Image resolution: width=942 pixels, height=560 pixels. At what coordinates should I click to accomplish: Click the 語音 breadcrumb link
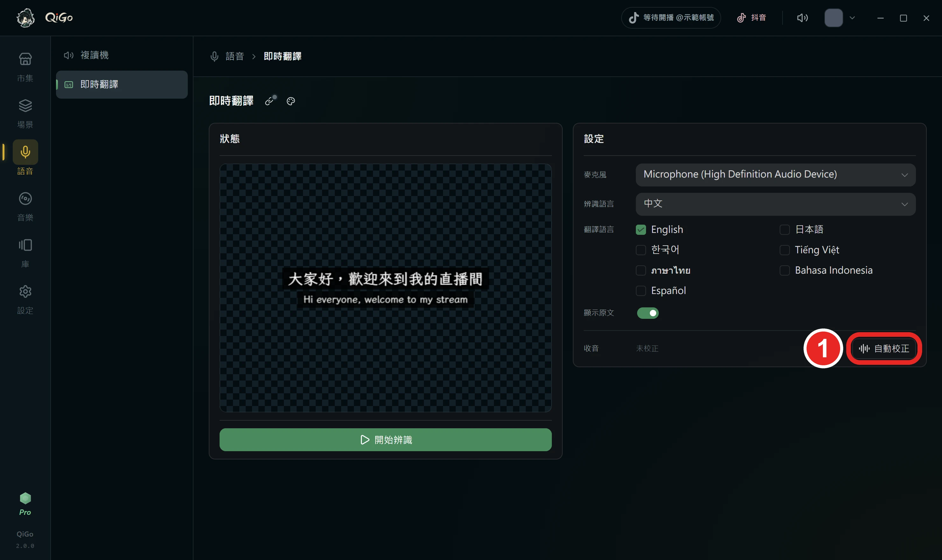click(235, 56)
